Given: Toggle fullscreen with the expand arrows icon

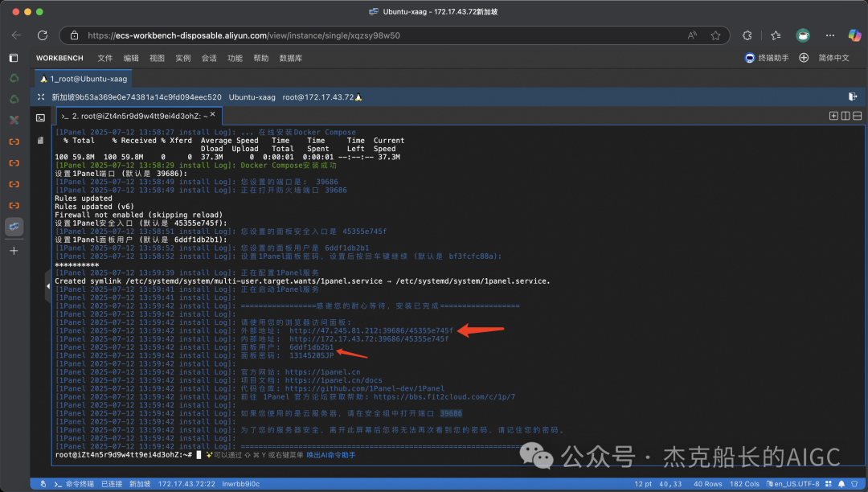Looking at the screenshot, I should tap(40, 96).
